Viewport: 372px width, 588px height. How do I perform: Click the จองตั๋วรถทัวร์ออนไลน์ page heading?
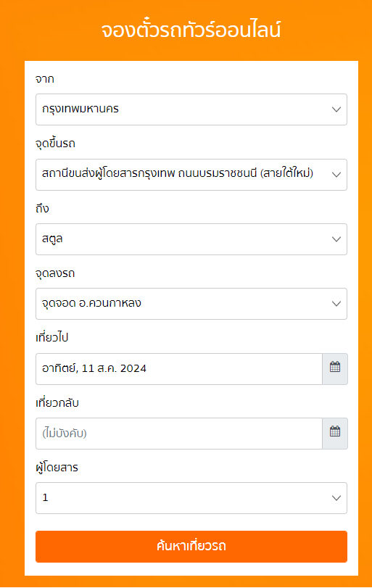(191, 30)
